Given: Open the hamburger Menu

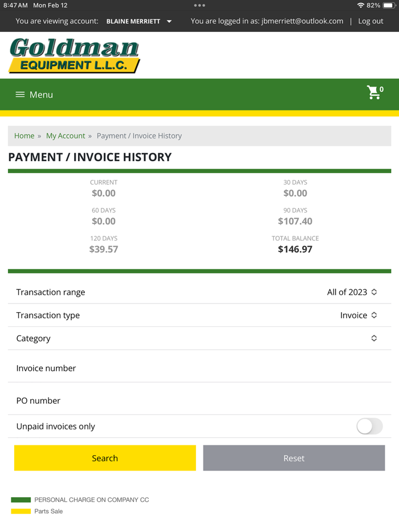Looking at the screenshot, I should 34,95.
